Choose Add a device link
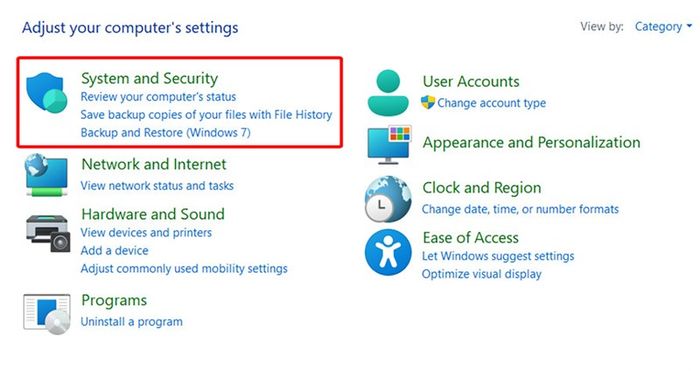The height and width of the screenshot is (371, 700). [114, 250]
